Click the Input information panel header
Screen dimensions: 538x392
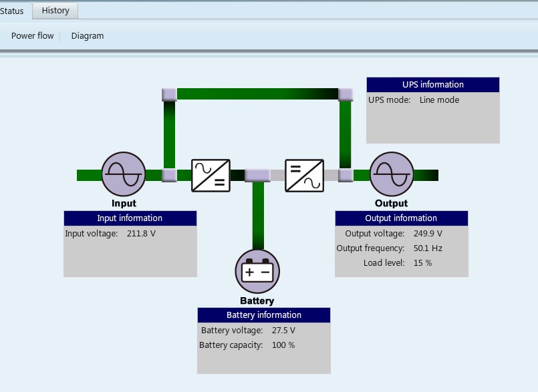pos(130,218)
